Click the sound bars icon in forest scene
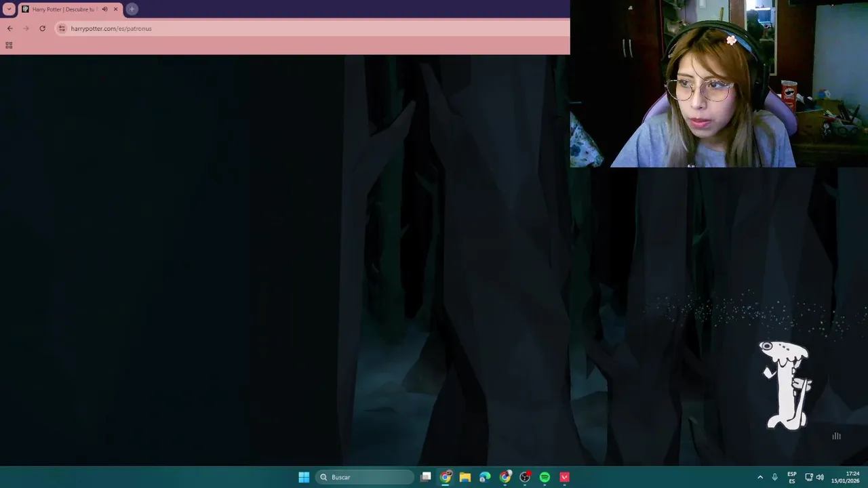The image size is (868, 488). pos(836,436)
